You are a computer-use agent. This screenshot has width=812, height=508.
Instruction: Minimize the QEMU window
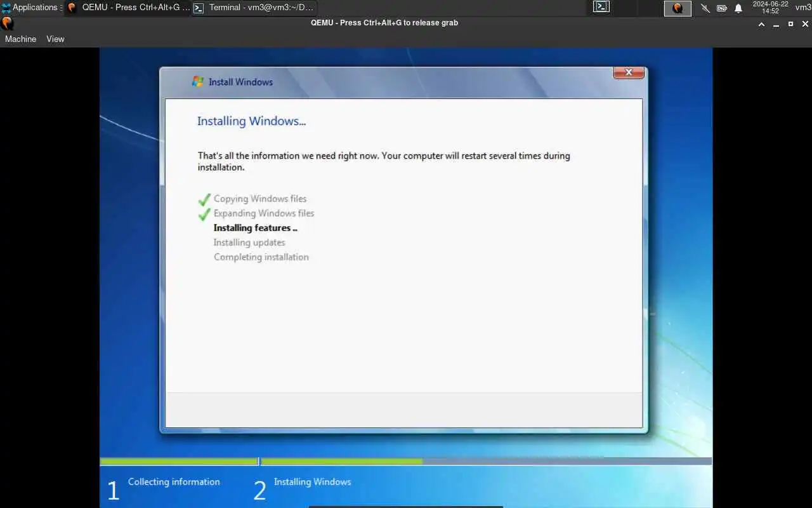coord(776,24)
